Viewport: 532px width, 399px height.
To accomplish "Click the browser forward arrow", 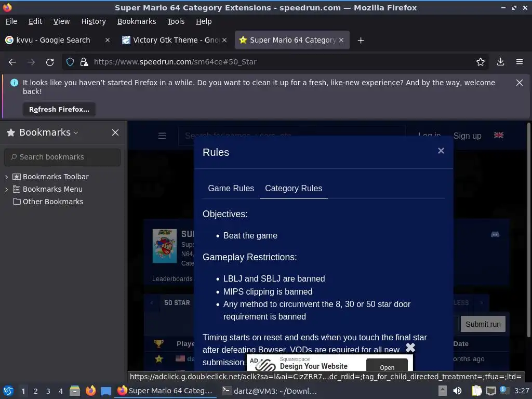I will pyautogui.click(x=31, y=62).
